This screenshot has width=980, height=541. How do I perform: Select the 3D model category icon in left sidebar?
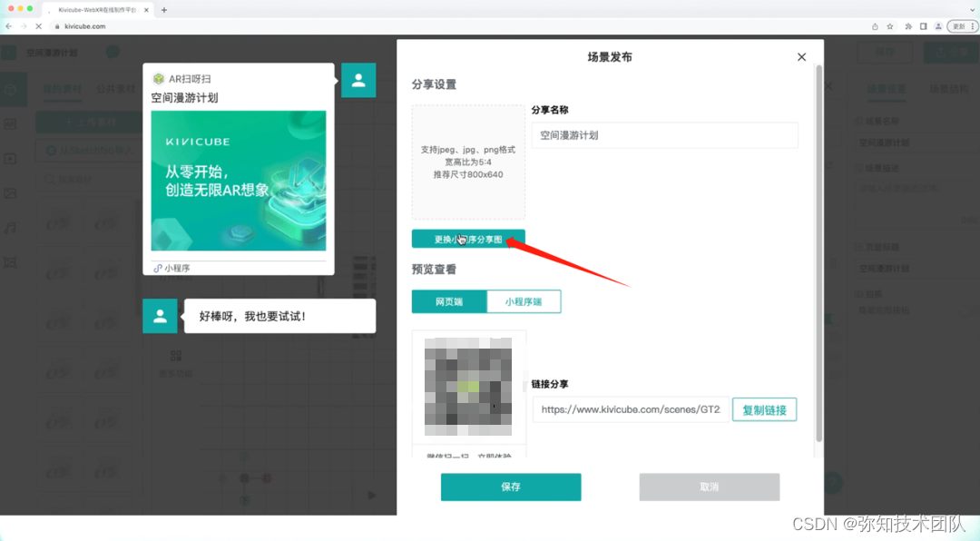coord(12,90)
